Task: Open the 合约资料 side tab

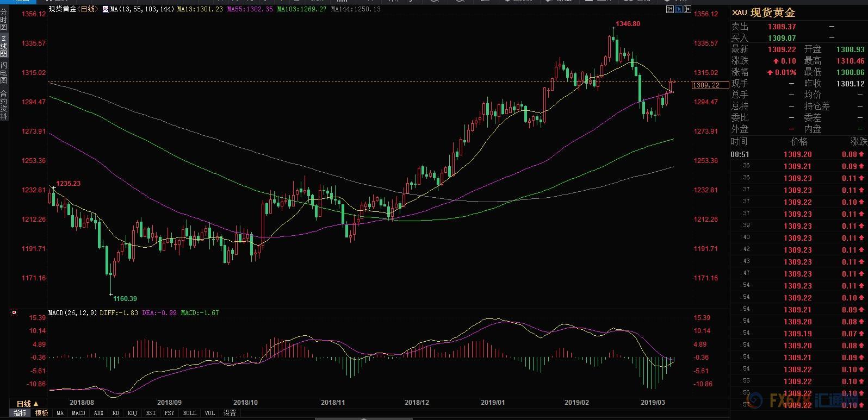Action: [4, 105]
